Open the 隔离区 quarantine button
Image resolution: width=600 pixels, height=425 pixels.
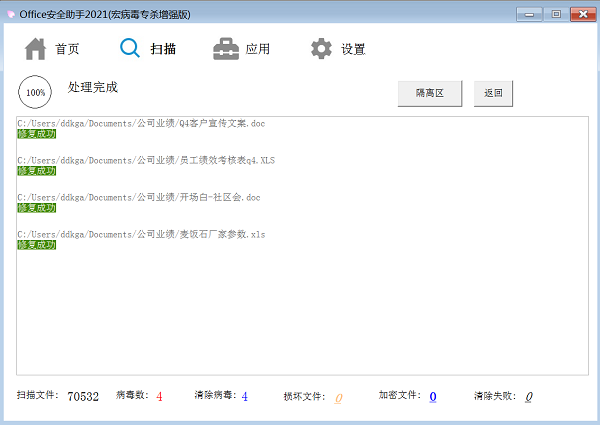click(430, 93)
